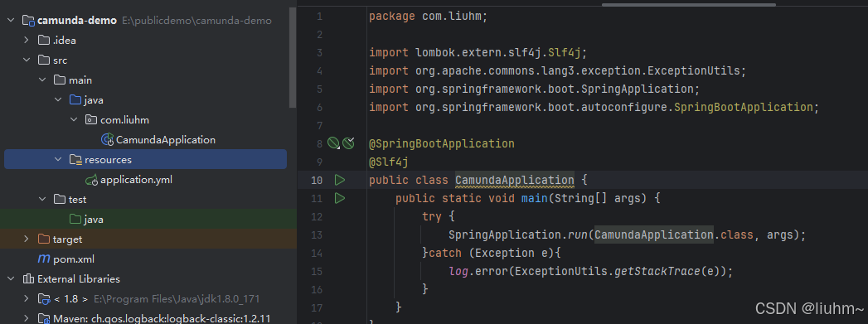The height and width of the screenshot is (324, 868).
Task: Click the External Libraries icon
Action: point(27,279)
